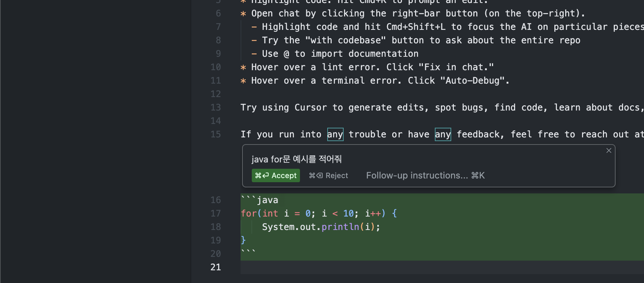Click the 'any' before 'feedback' on line 15
Viewport: 644px width, 283px height.
pos(443,134)
